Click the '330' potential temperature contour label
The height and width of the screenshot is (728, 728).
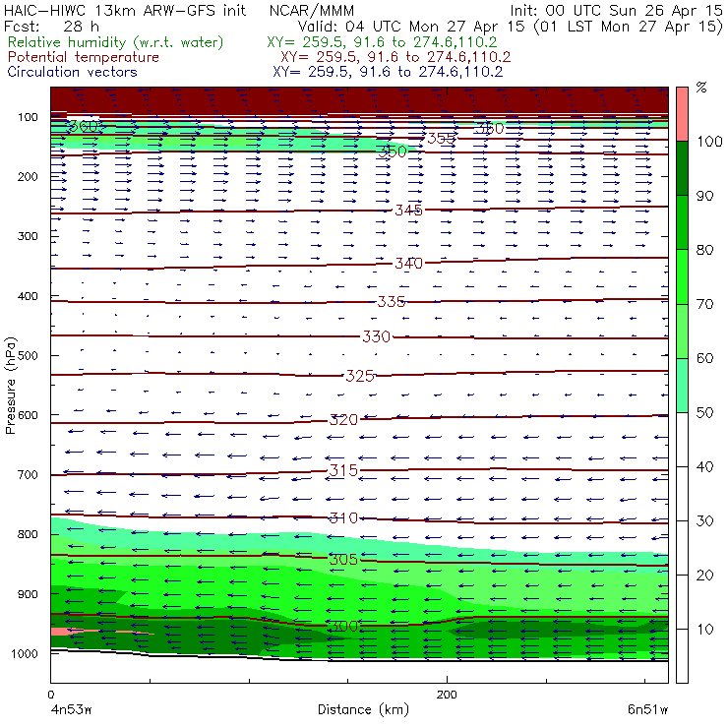(376, 336)
